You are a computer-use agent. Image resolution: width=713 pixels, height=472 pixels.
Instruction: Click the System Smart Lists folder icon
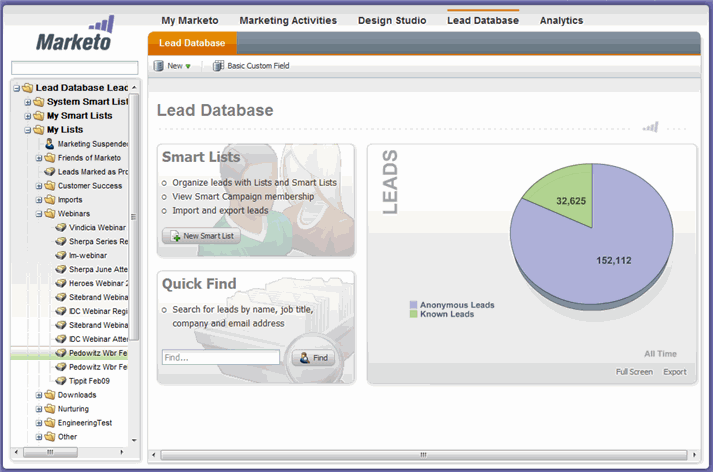pos(39,102)
